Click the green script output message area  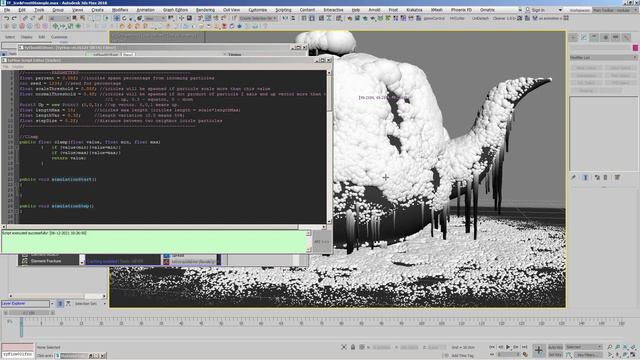pyautogui.click(x=154, y=241)
